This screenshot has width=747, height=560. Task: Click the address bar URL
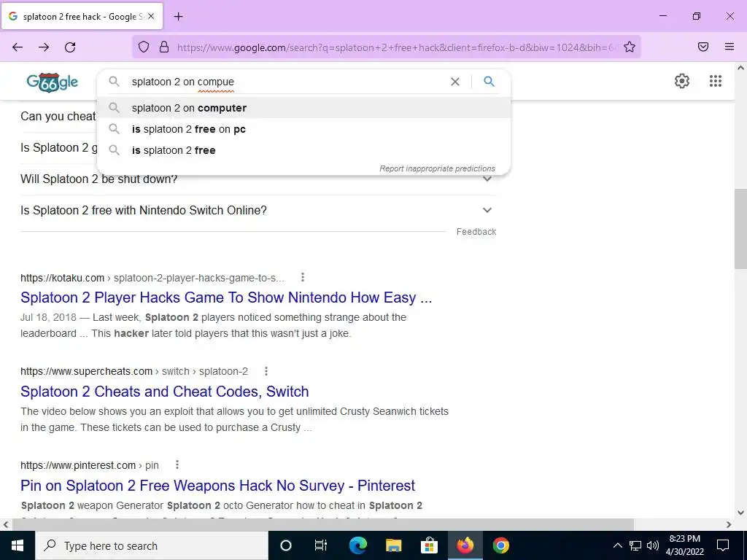395,47
